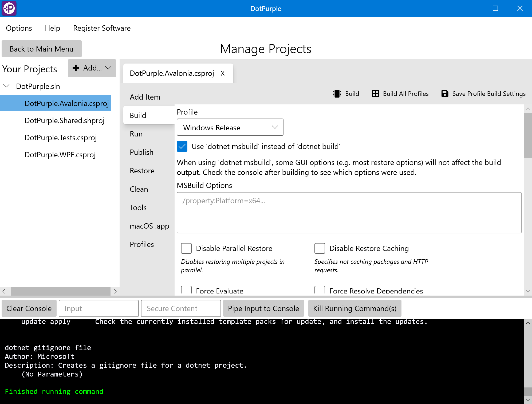The height and width of the screenshot is (404, 532).
Task: Click the build settings scroll-up arrow
Action: click(528, 109)
